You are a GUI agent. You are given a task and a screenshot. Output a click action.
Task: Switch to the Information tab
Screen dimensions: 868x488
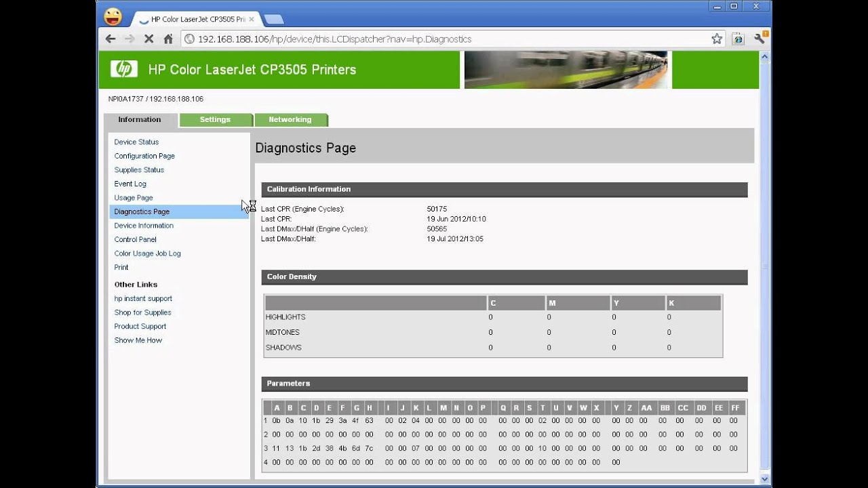[x=140, y=120]
